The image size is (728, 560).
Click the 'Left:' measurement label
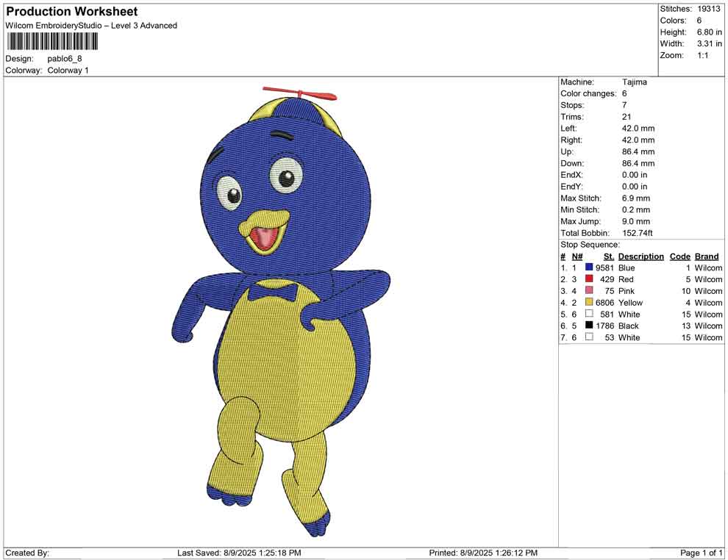[568, 129]
